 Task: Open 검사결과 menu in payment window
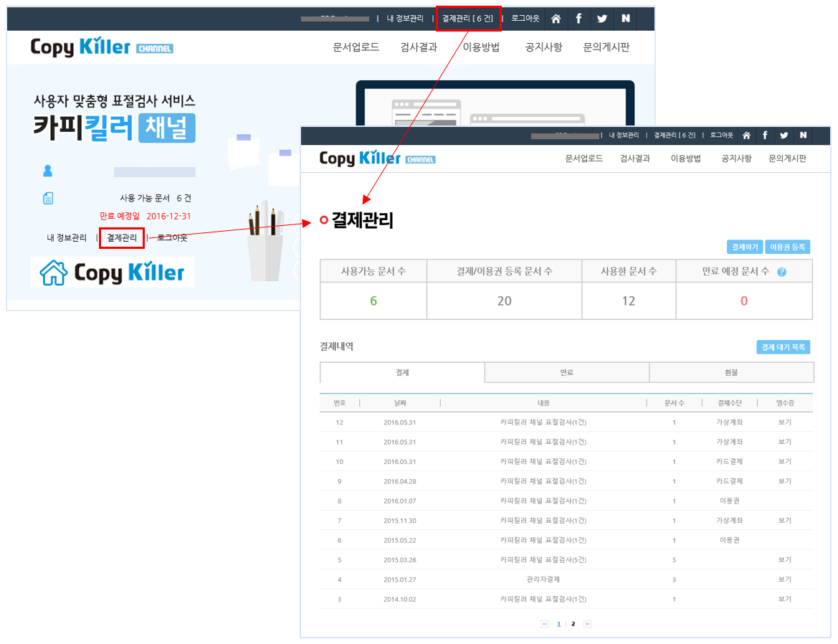(635, 158)
